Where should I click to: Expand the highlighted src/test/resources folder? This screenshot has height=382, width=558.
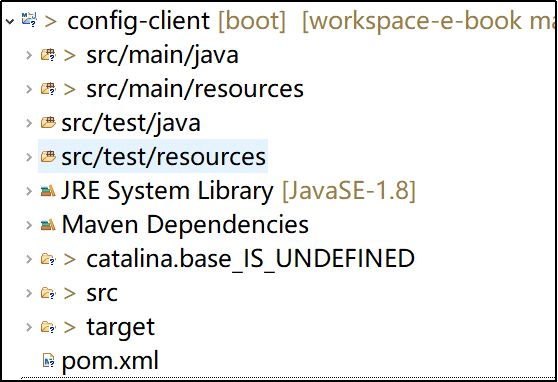click(x=29, y=157)
